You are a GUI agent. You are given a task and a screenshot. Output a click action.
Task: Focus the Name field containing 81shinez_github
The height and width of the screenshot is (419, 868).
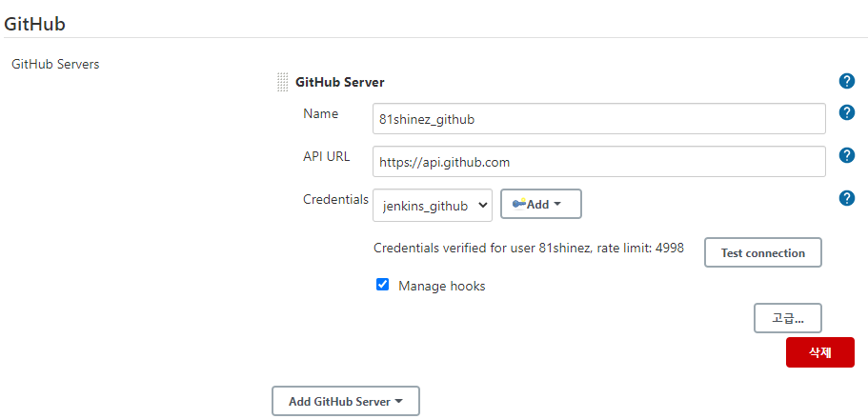[599, 118]
